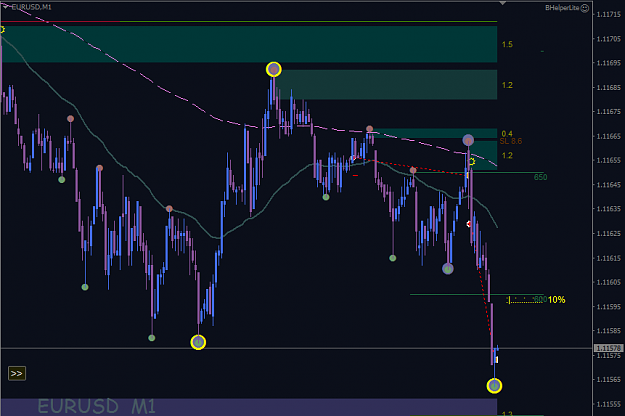Click the chart shift triangle on top edge
The image size is (625, 416).
(503, 3)
